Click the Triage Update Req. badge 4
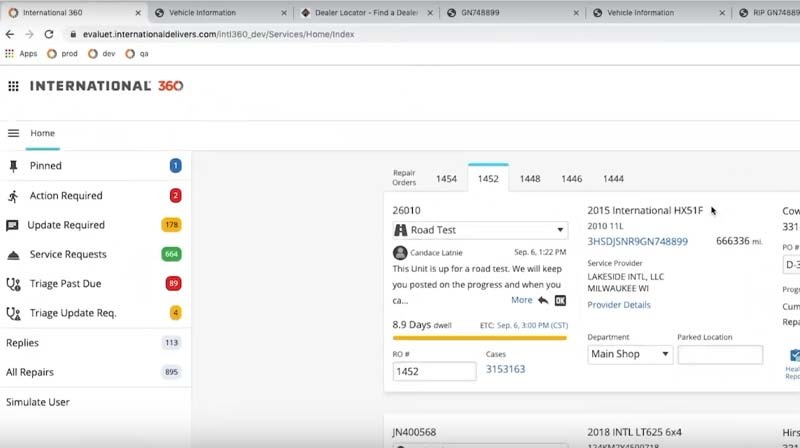 (176, 313)
